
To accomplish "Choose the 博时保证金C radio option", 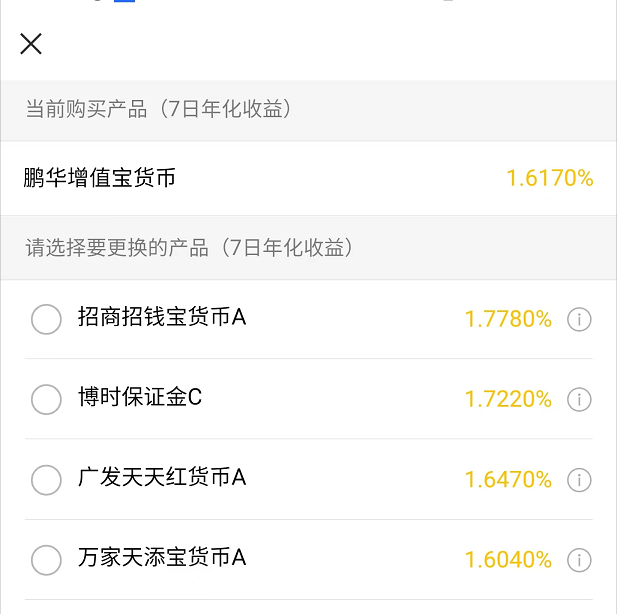I will click(47, 399).
